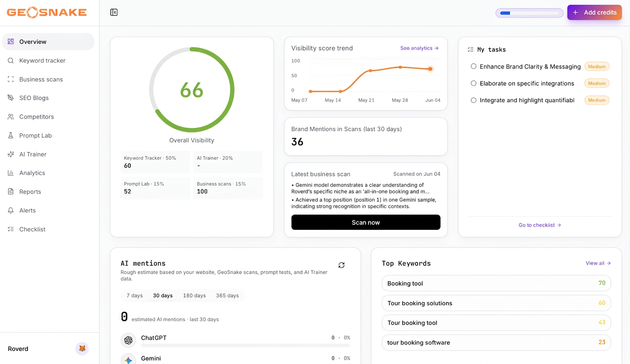Click the SEO Blogs pen icon
630x364 pixels.
(x=11, y=98)
